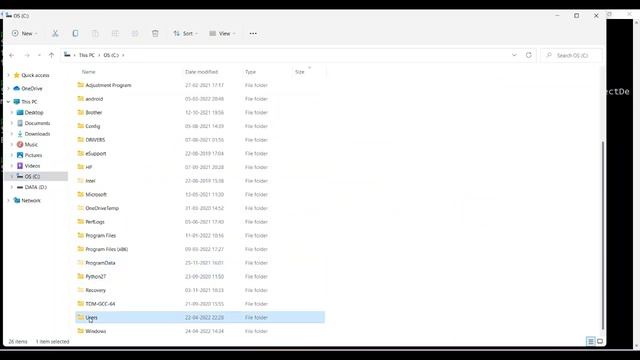Select the PerfLogs folder name
Screen dimensions: 640x360
pyautogui.click(x=95, y=222)
